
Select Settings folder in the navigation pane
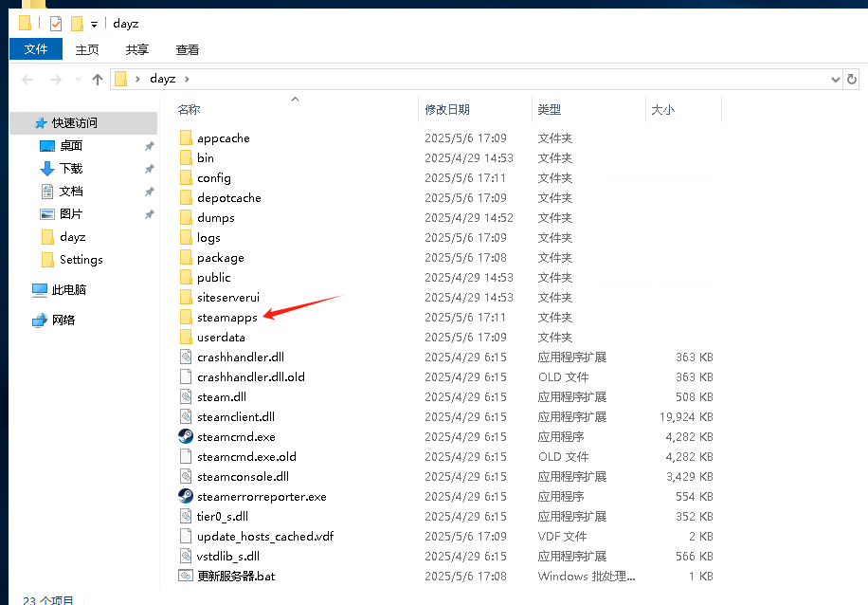(81, 260)
